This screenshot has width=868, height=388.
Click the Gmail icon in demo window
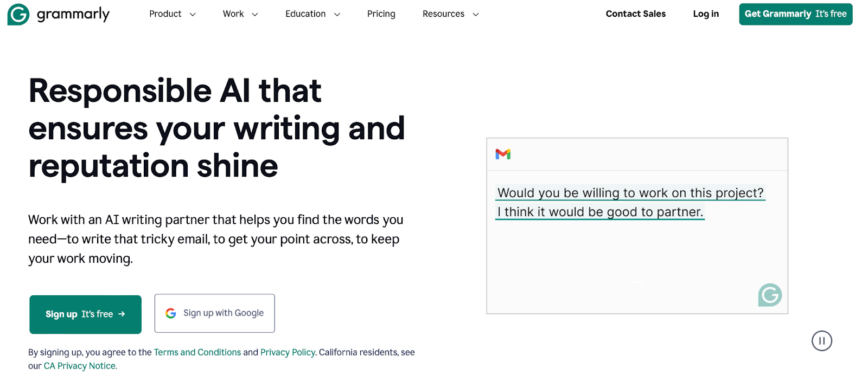pos(503,154)
